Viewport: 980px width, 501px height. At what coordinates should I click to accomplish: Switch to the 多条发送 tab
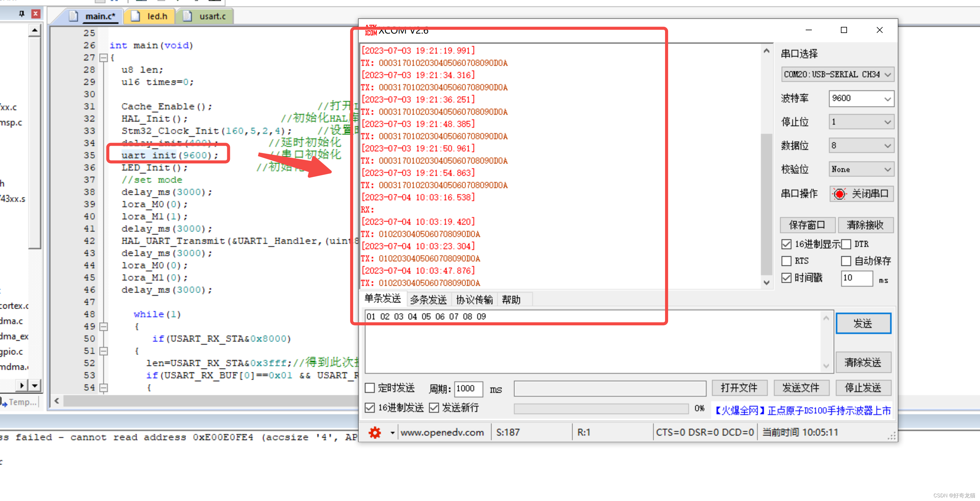pos(428,299)
